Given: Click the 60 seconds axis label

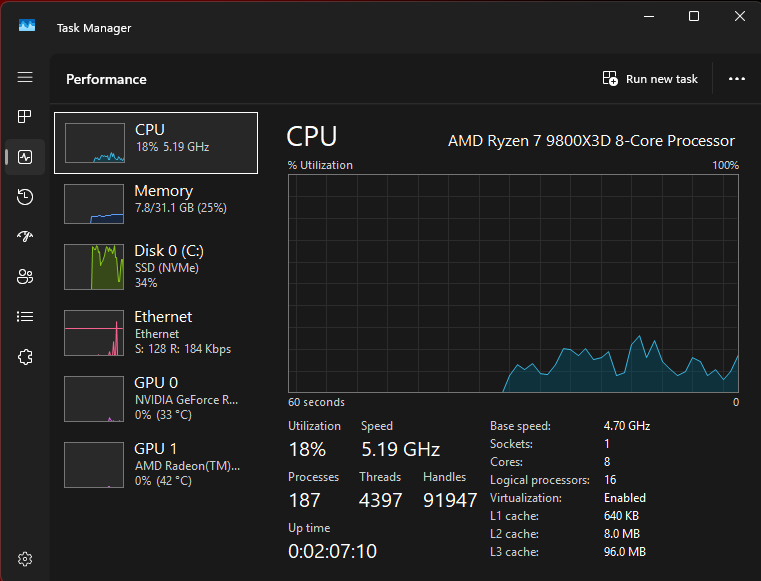Looking at the screenshot, I should coord(316,402).
